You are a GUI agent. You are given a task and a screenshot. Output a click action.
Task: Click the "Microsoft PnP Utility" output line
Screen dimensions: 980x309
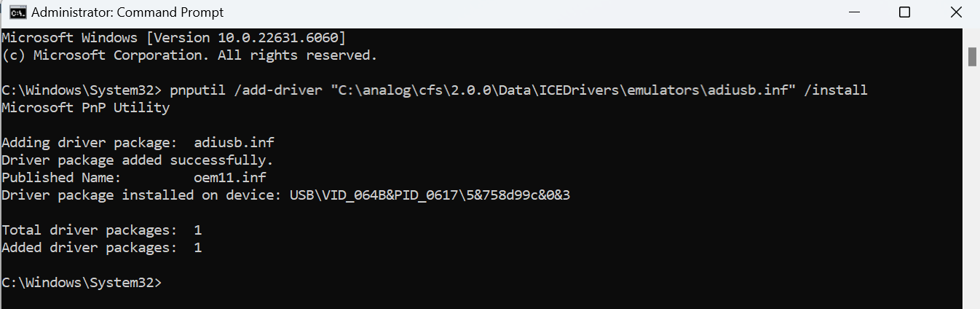[x=85, y=108]
